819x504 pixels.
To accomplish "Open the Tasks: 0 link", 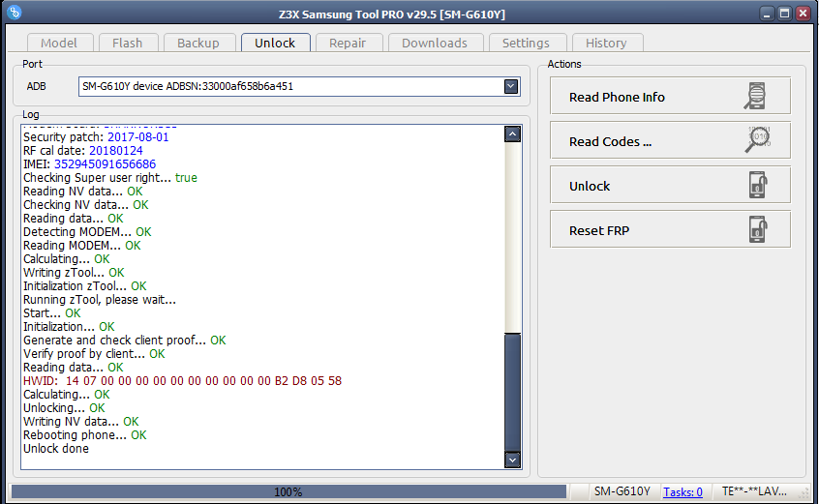I will [x=682, y=492].
